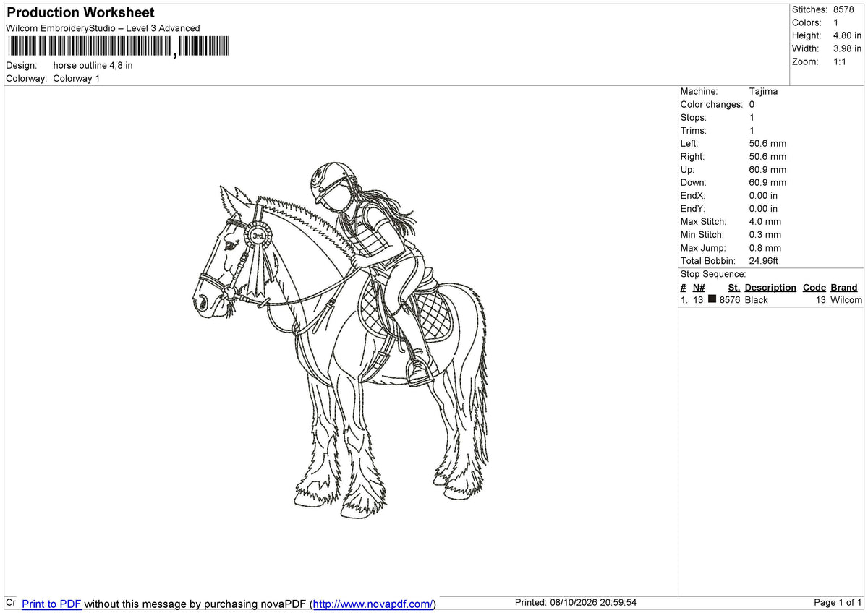
Task: Select the Width value 3.98 in
Action: point(847,48)
